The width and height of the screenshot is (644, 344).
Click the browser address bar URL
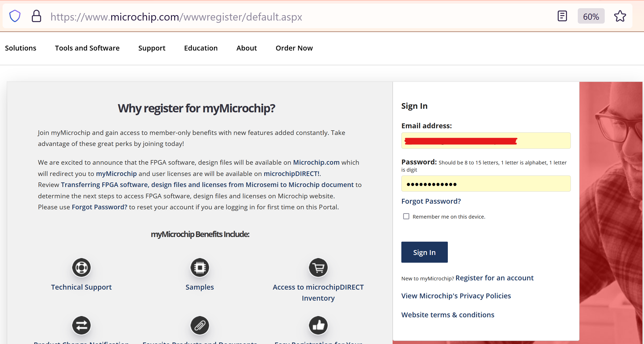point(176,17)
